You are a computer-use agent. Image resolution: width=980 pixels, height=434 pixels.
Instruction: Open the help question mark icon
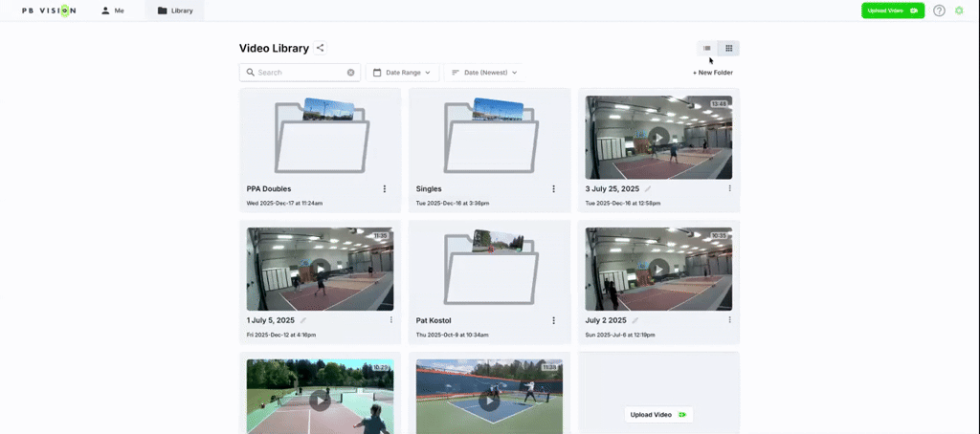click(x=939, y=11)
